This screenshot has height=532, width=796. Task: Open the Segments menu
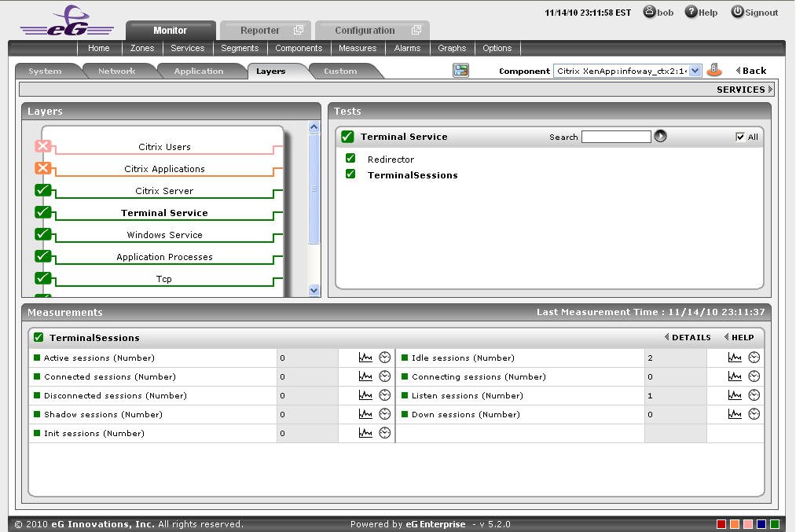[240, 48]
